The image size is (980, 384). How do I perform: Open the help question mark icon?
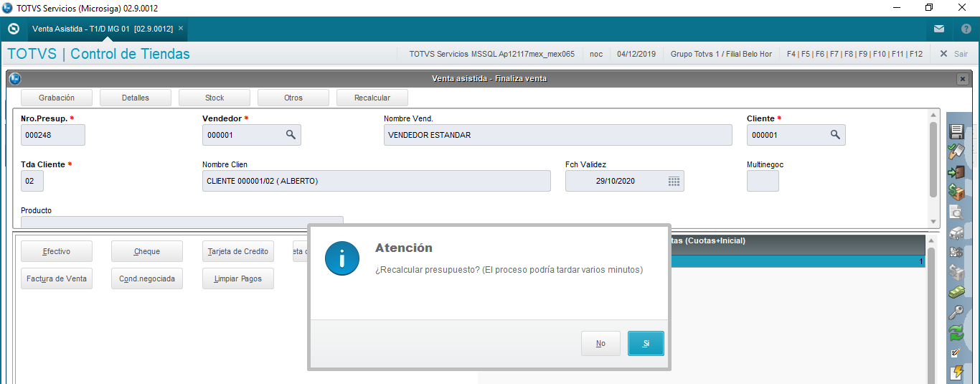[966, 29]
